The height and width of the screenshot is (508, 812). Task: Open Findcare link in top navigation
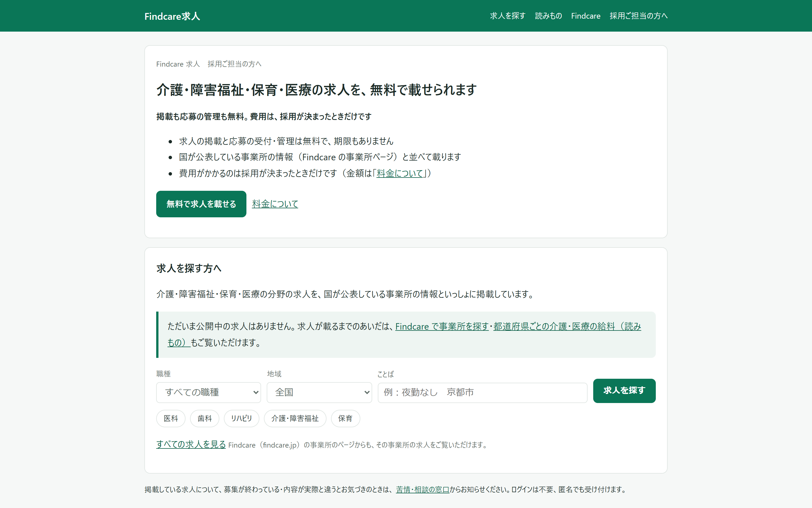click(x=586, y=16)
